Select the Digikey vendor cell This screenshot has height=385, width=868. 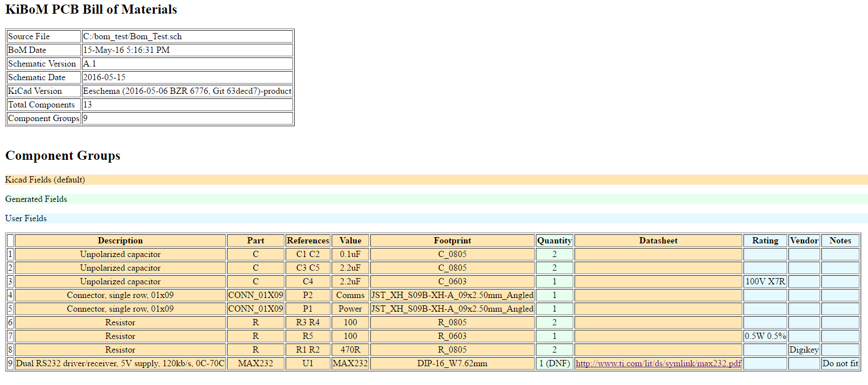click(804, 350)
